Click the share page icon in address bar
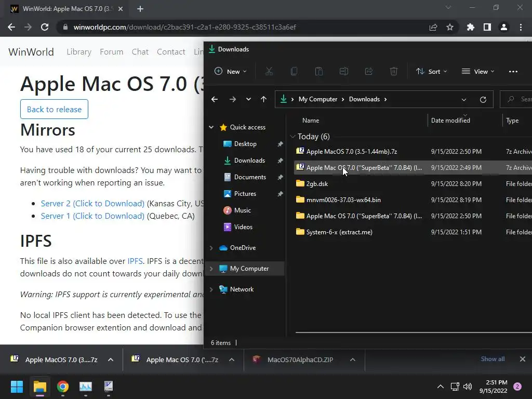The height and width of the screenshot is (399, 532). coord(433,27)
